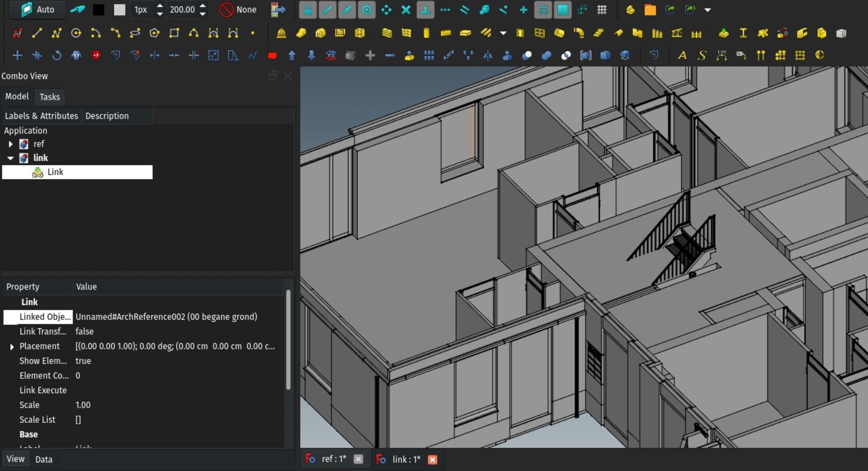
Task: Toggle Snap Endpoint
Action: (327, 9)
